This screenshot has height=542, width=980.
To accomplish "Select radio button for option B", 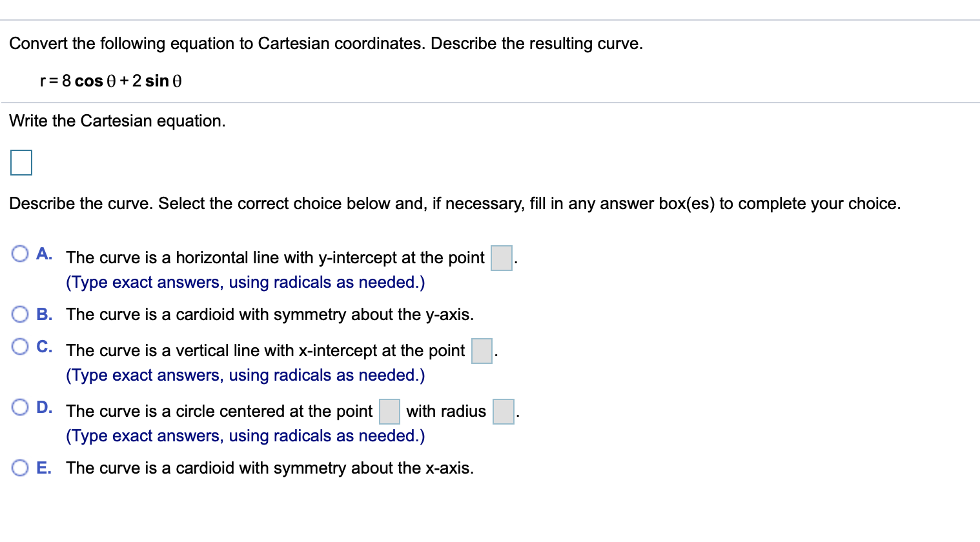I will pyautogui.click(x=20, y=314).
